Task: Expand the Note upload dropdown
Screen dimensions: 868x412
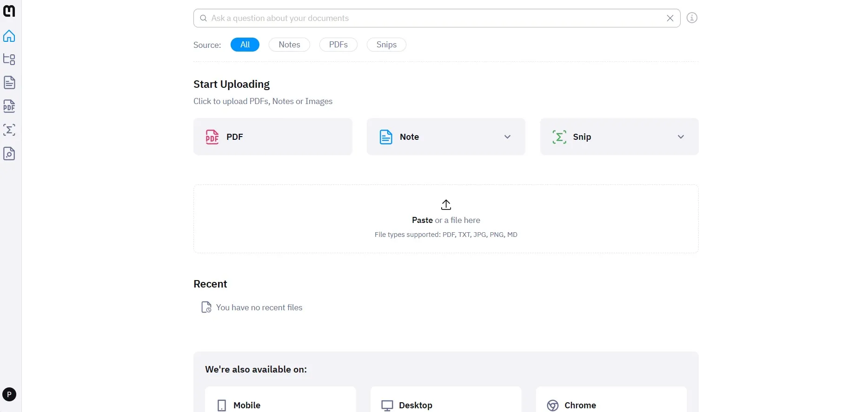Action: point(507,137)
